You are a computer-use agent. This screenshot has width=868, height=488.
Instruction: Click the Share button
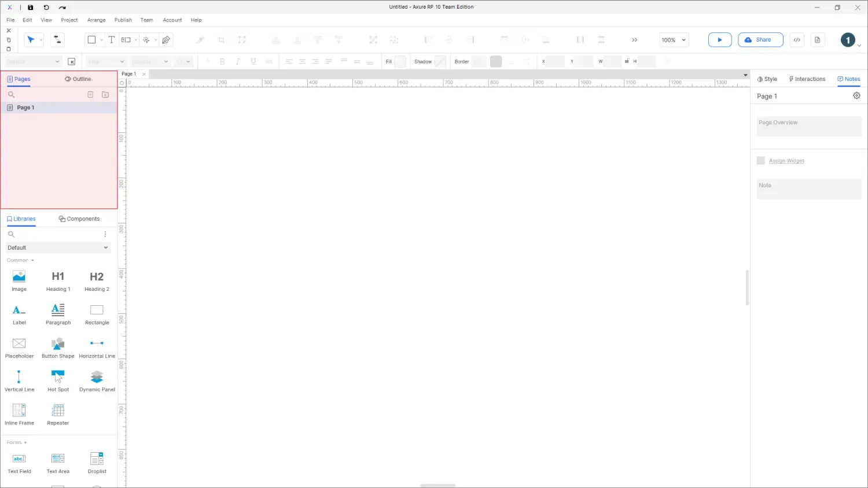(x=760, y=40)
